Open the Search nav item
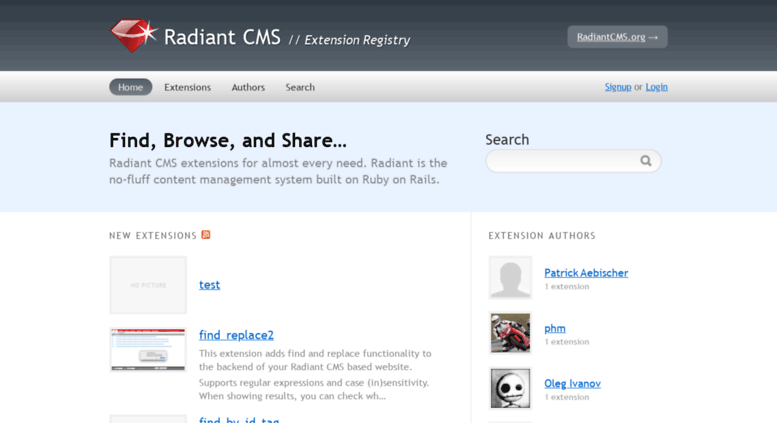 300,87
